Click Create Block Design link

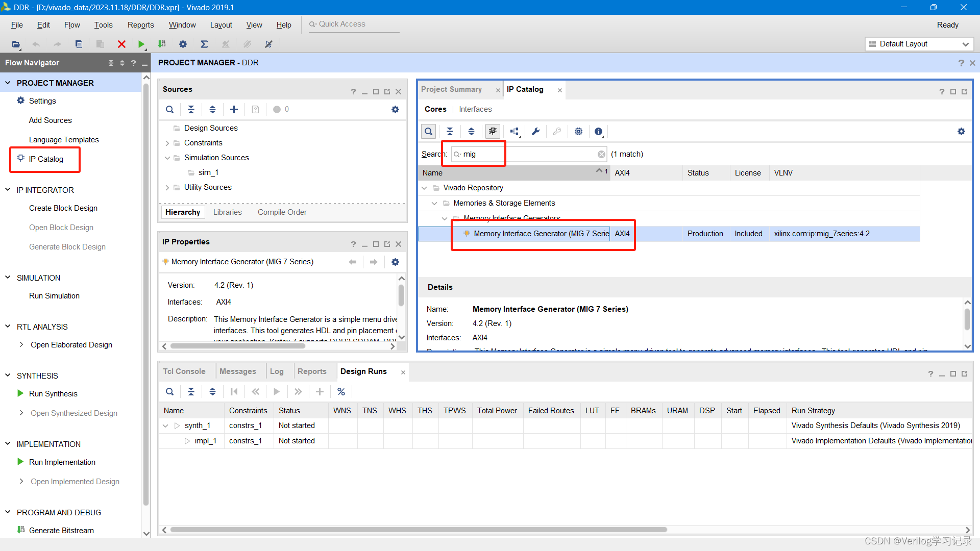(x=63, y=208)
